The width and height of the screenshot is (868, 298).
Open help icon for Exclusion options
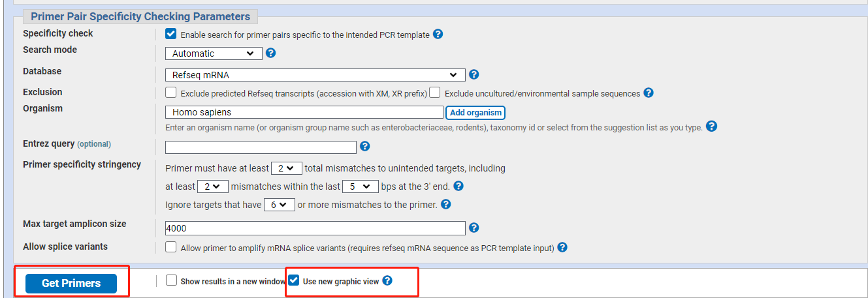point(649,93)
